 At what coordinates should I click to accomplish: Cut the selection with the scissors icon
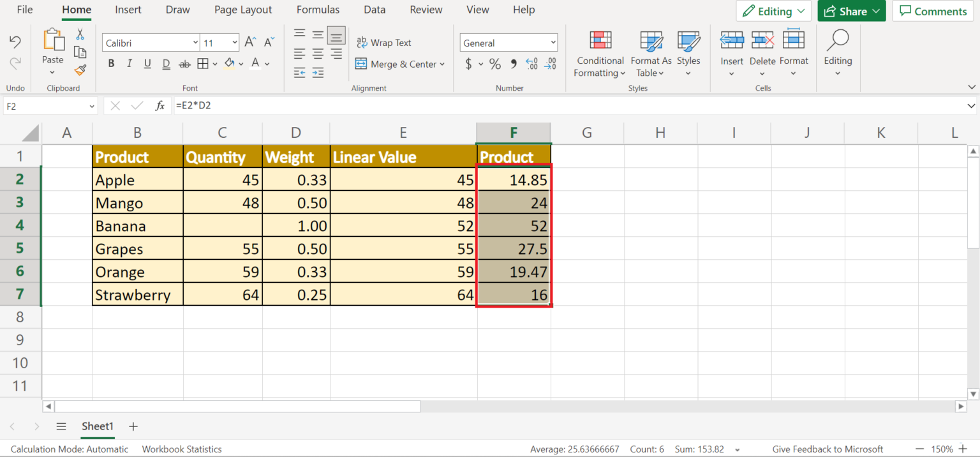pyautogui.click(x=79, y=33)
